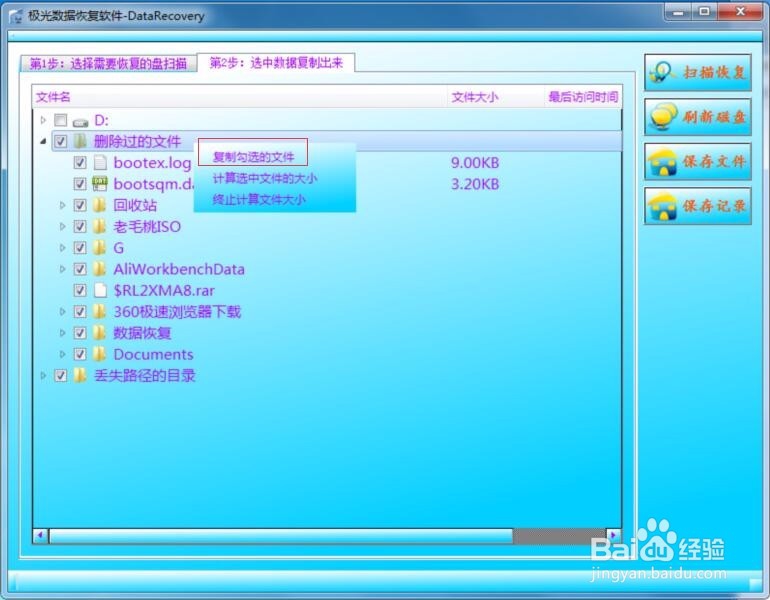
Task: Uncheck the bootsqm.dat checkbox
Action: pos(80,184)
